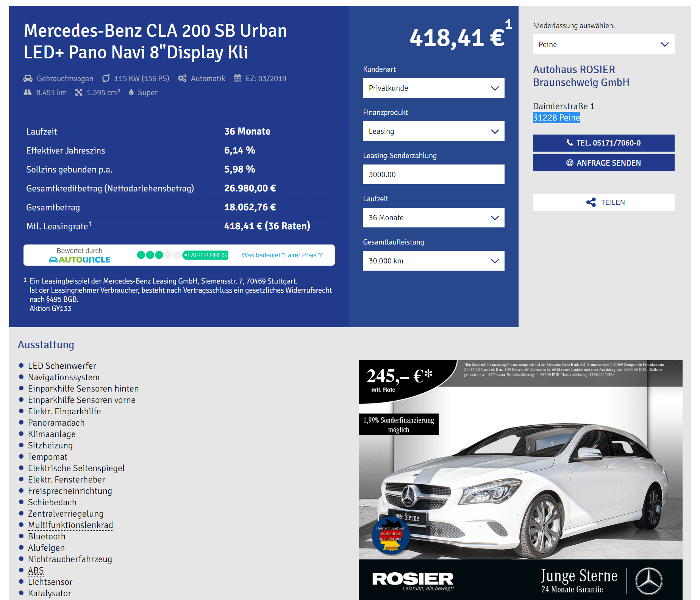The image size is (700, 600).
Task: Click the Nichtraucherfahrzeug equipment item
Action: (70, 559)
